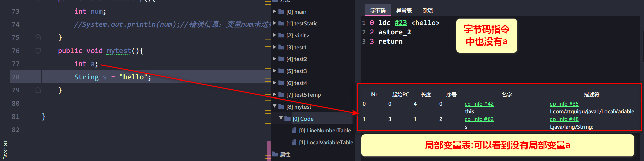Click the fold marker on line 76
The height and width of the screenshot is (161, 644).
coord(38,51)
